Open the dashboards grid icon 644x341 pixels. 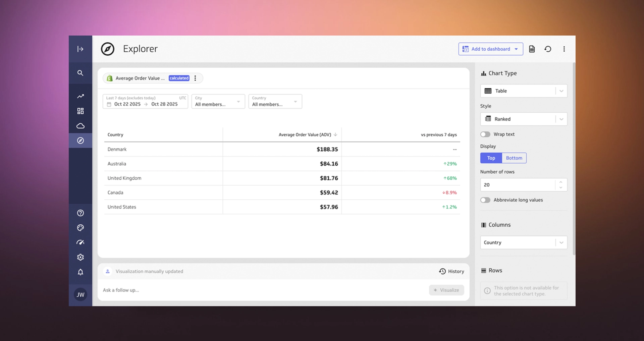(80, 111)
